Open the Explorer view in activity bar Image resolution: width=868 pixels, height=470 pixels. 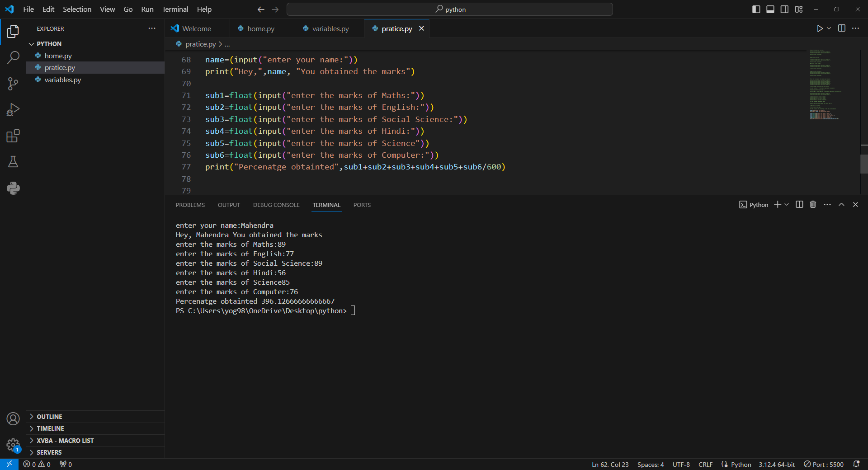click(x=13, y=31)
